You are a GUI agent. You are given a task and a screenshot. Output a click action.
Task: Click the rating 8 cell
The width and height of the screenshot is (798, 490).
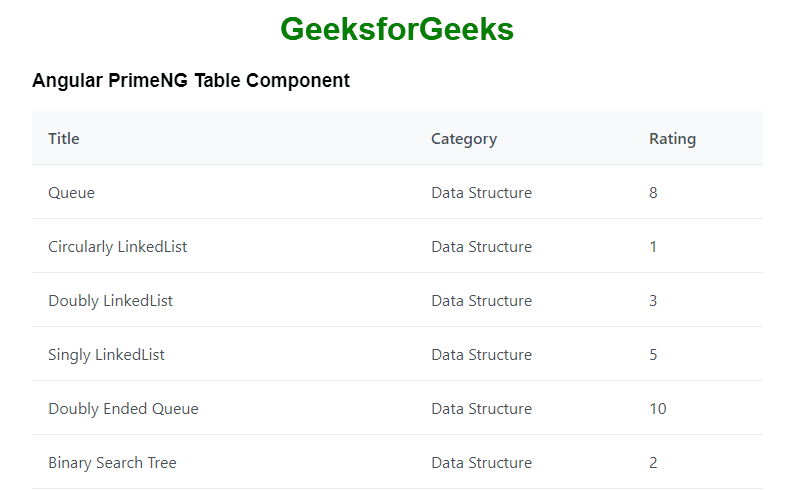pyautogui.click(x=653, y=193)
